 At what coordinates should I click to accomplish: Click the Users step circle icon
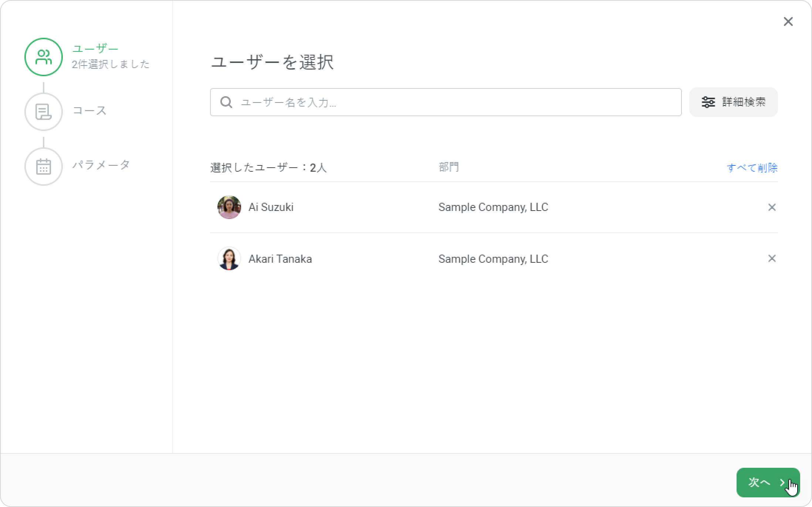pos(44,57)
